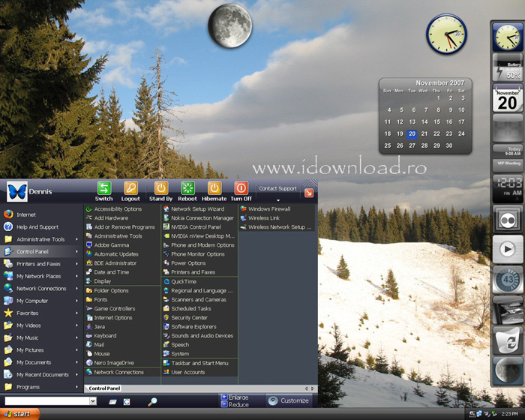Click the red Turn Off icon
The width and height of the screenshot is (525, 420).
tap(241, 188)
